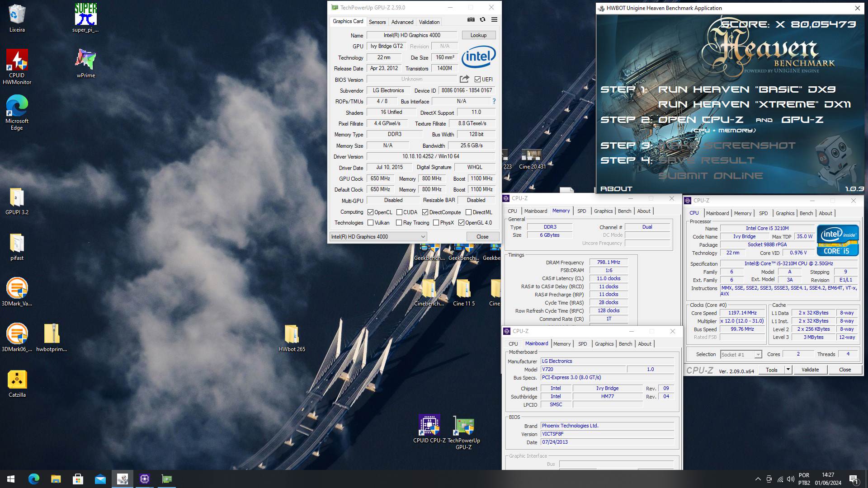Click the Close button in CPU-Z CPU window
Viewport: 868px width, 488px height.
844,370
